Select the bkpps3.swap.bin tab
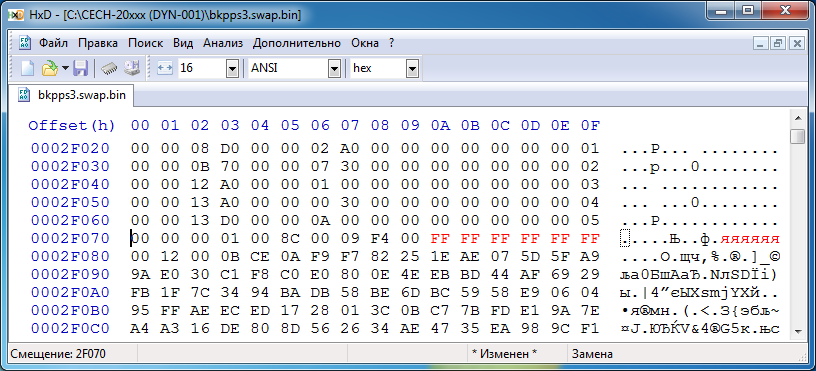 [72, 96]
